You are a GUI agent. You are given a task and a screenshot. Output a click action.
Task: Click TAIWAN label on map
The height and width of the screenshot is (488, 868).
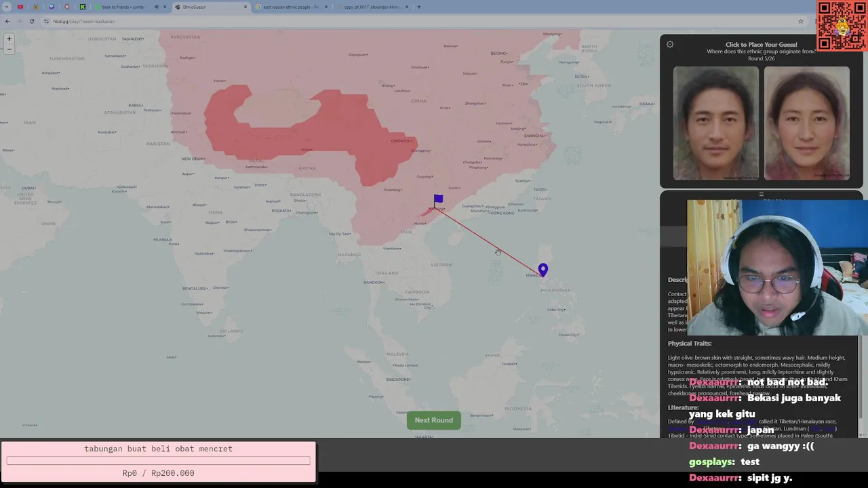(542, 199)
